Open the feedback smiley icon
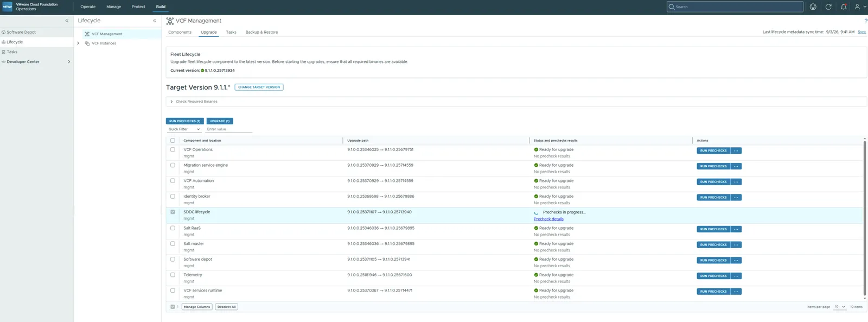Screen dimensions: 868x322 (813, 7)
